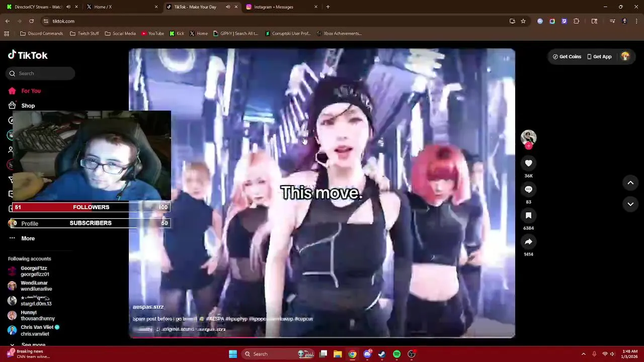This screenshot has width=644, height=362.
Task: Open the Chrome apps grid in bookmarks bar
Action: 7,34
